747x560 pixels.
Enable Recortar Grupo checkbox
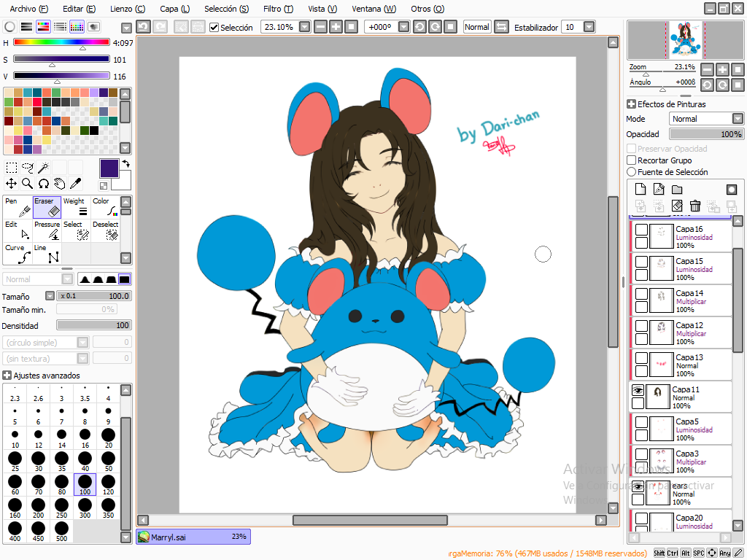tap(631, 160)
